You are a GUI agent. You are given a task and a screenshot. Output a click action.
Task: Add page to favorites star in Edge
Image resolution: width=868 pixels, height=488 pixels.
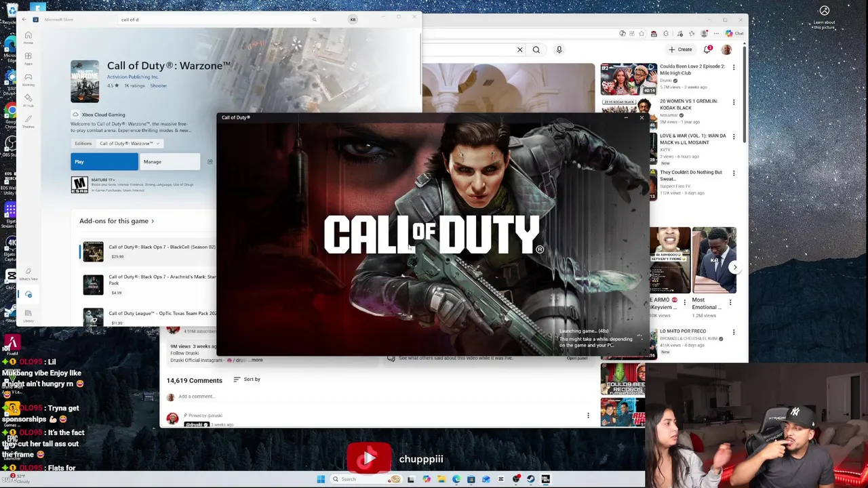point(642,33)
